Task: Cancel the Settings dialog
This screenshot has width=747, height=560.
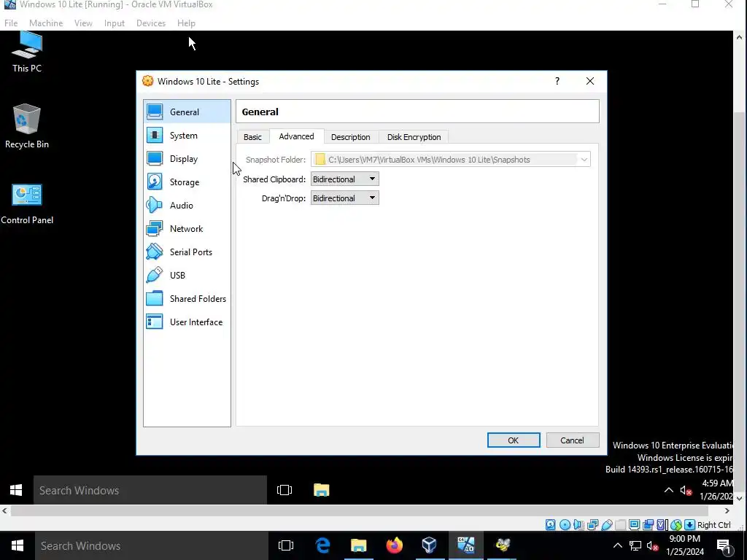Action: [x=572, y=440]
